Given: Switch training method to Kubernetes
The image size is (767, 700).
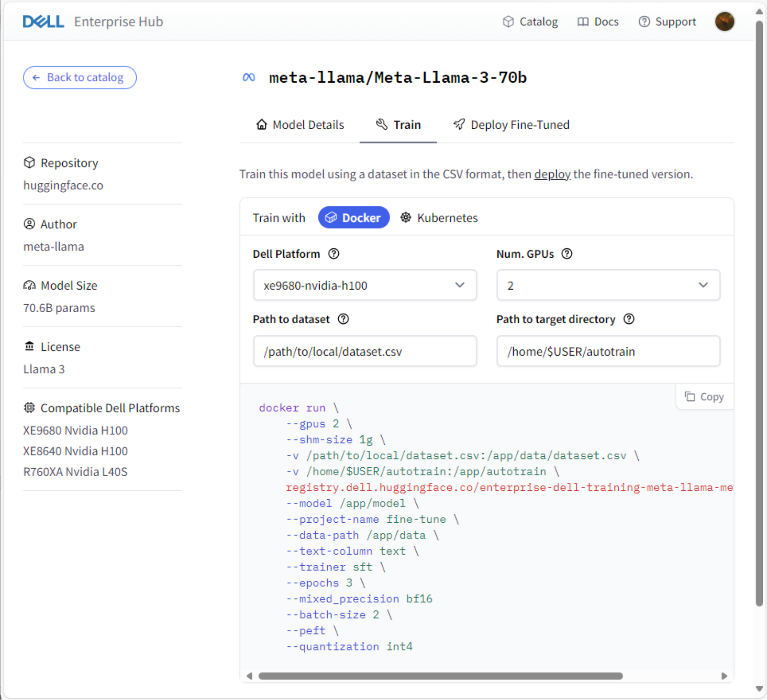Looking at the screenshot, I should tap(439, 217).
